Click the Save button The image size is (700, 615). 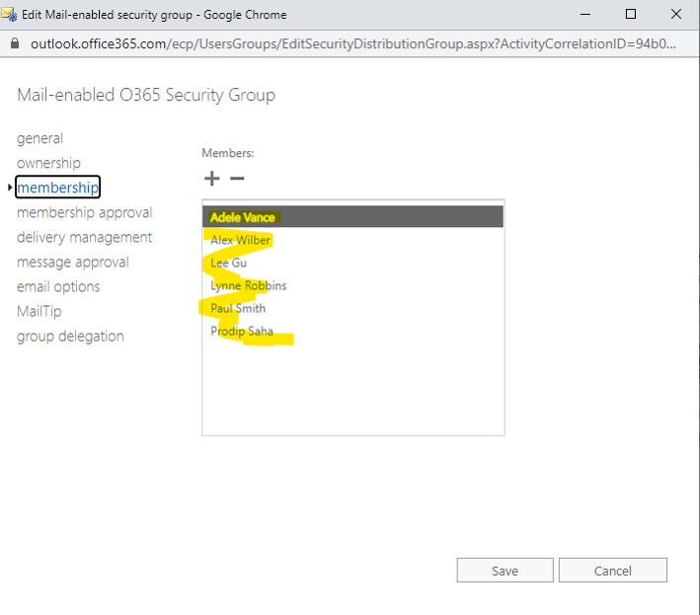[x=505, y=571]
